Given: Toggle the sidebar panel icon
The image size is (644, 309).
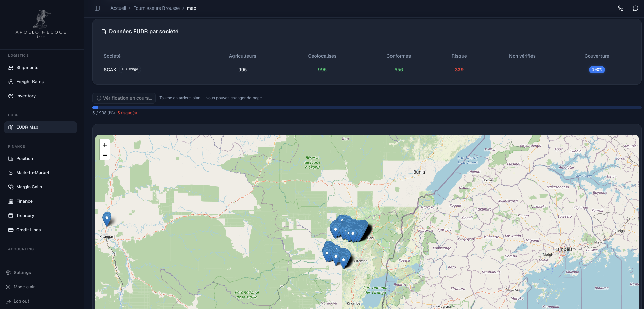Looking at the screenshot, I should click(97, 8).
